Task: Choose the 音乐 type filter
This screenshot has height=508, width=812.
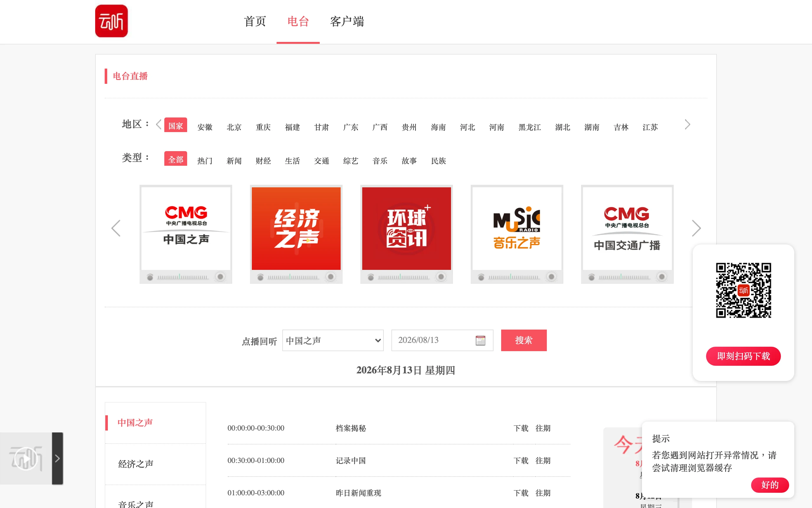Action: (380, 161)
